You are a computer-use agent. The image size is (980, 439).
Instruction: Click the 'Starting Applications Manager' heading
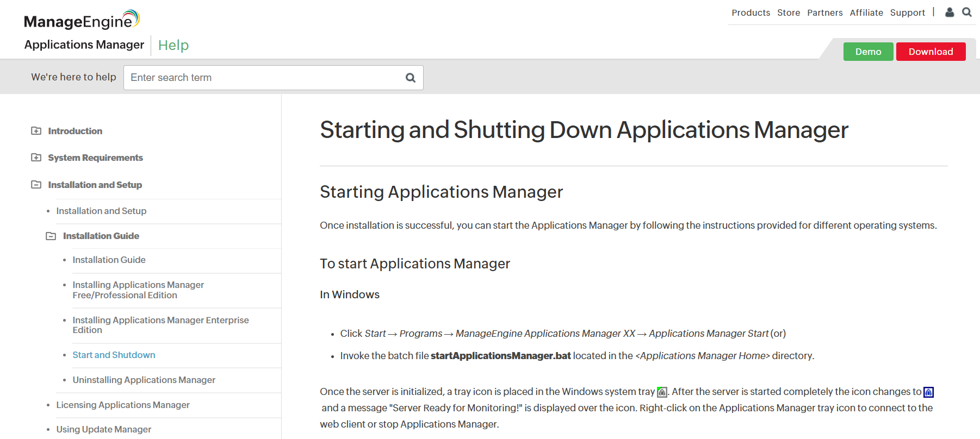tap(441, 192)
